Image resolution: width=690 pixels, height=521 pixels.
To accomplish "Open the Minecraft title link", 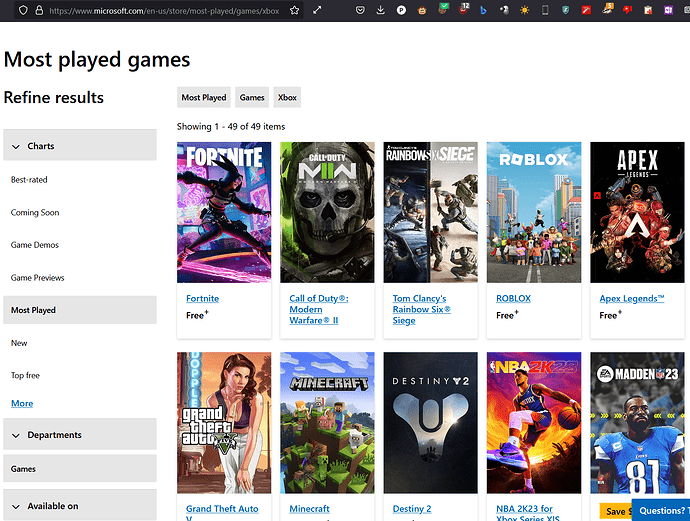I will tap(309, 509).
